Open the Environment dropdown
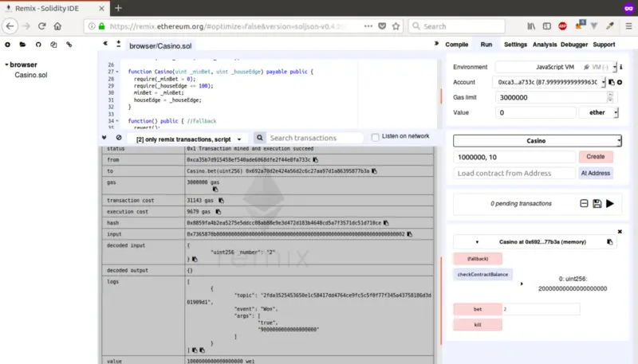638x364 pixels. (x=556, y=67)
